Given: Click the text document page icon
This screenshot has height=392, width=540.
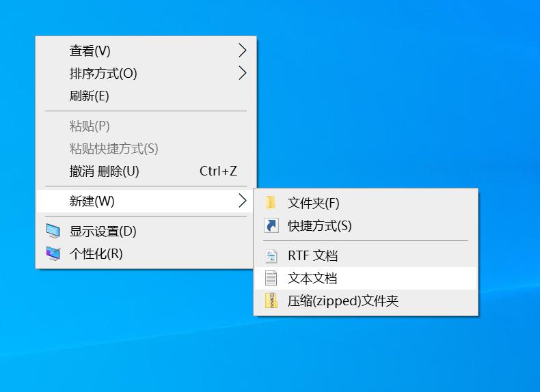Looking at the screenshot, I should tap(271, 278).
